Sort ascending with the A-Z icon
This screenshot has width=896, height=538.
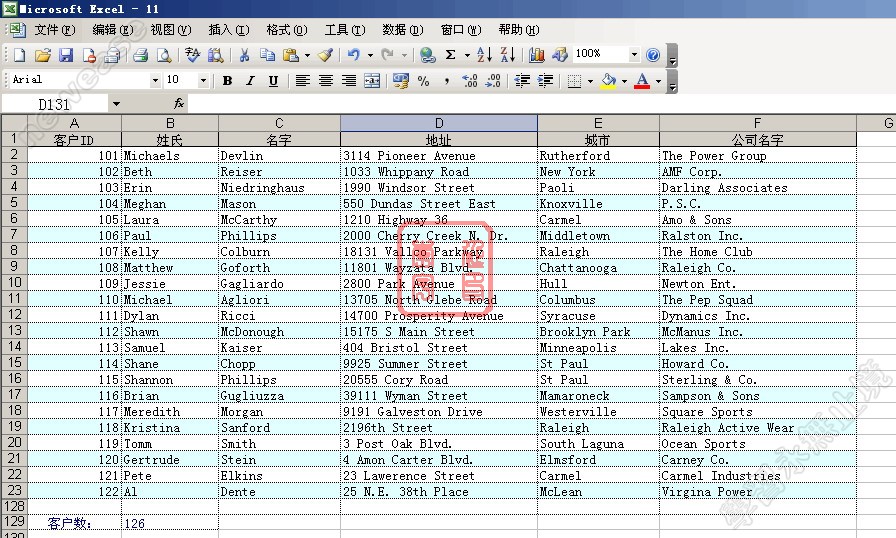484,55
